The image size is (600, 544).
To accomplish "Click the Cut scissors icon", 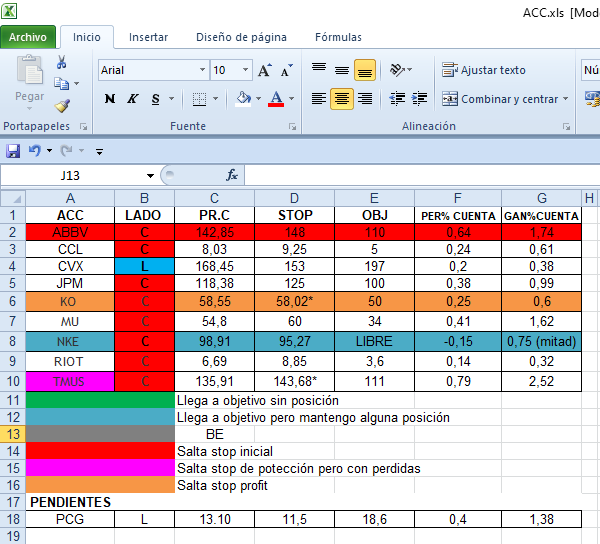I will (x=61, y=62).
